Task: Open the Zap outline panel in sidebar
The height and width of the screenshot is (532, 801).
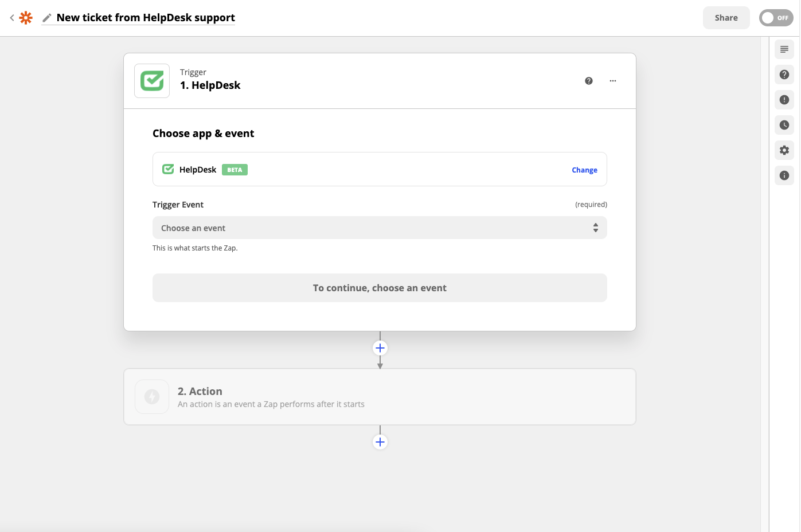Action: tap(784, 49)
